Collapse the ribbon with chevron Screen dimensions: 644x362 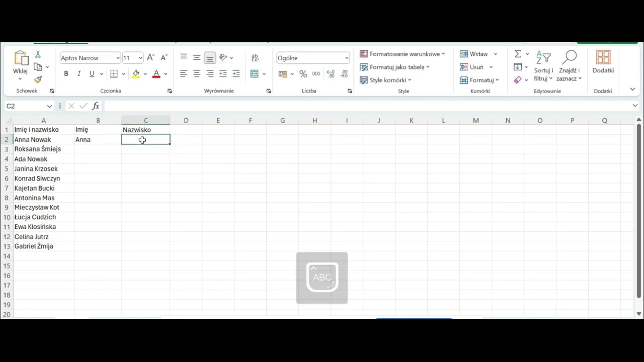632,89
